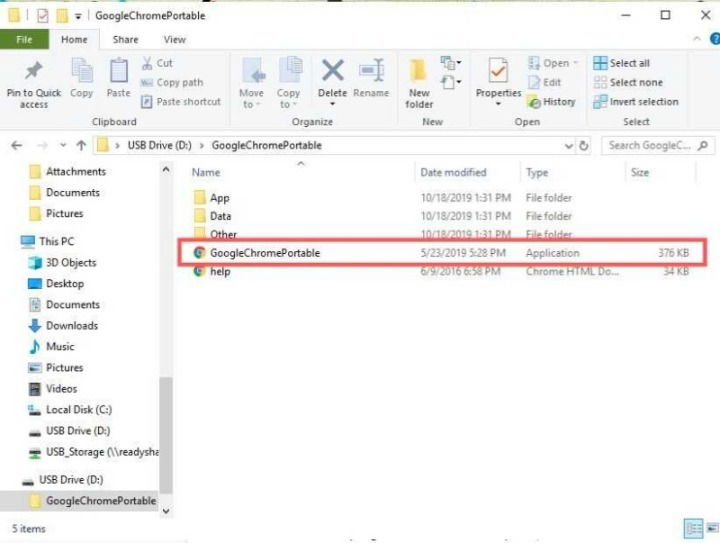Click Open in the Open group

553,63
